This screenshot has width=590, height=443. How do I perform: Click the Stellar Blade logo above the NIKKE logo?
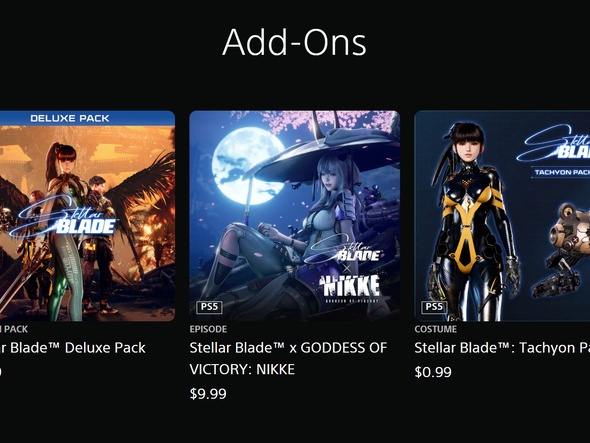(x=345, y=249)
